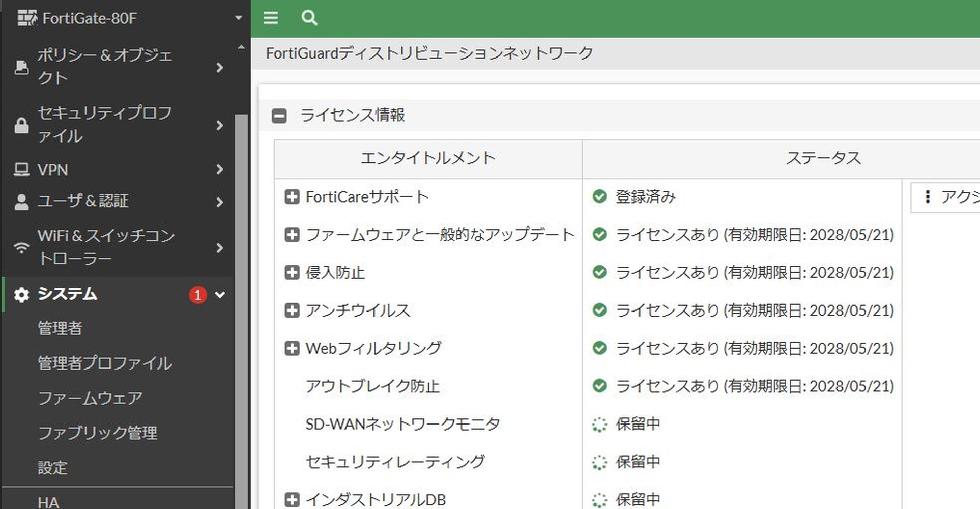
Task: Click SD-WANネットワークモニタ pending spinner icon
Action: pos(600,425)
